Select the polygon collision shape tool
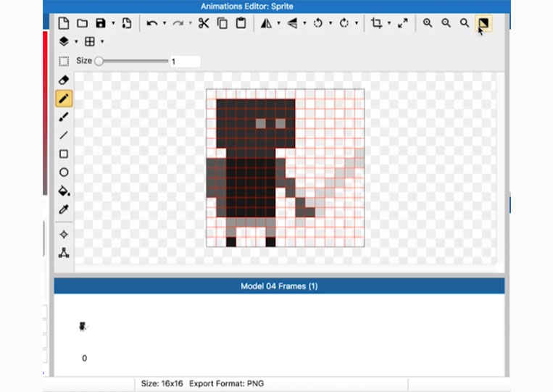 pos(64,253)
